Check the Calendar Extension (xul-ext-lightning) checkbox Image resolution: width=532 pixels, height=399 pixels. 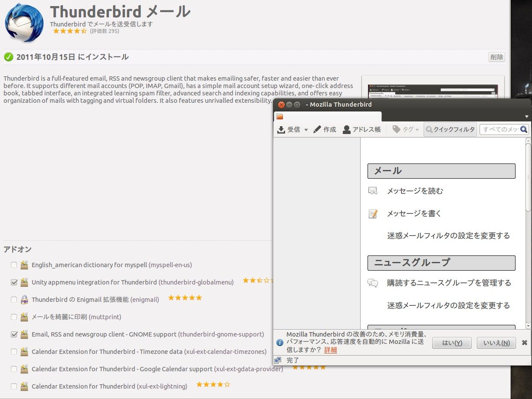coord(14,386)
